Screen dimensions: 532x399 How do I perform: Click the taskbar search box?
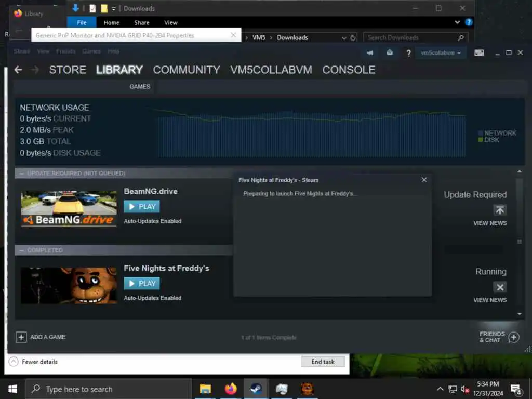click(x=109, y=389)
